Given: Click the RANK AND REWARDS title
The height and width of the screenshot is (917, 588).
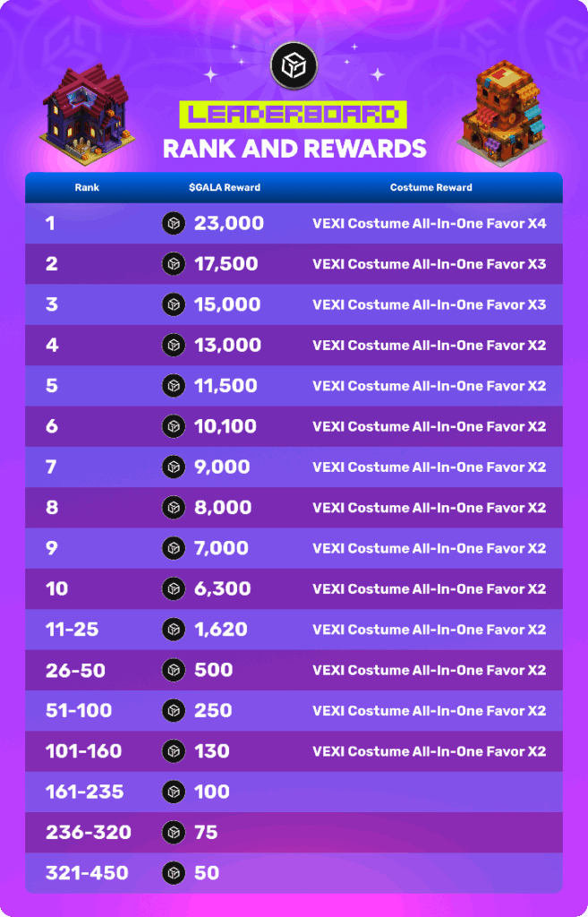Looking at the screenshot, I should click(294, 148).
